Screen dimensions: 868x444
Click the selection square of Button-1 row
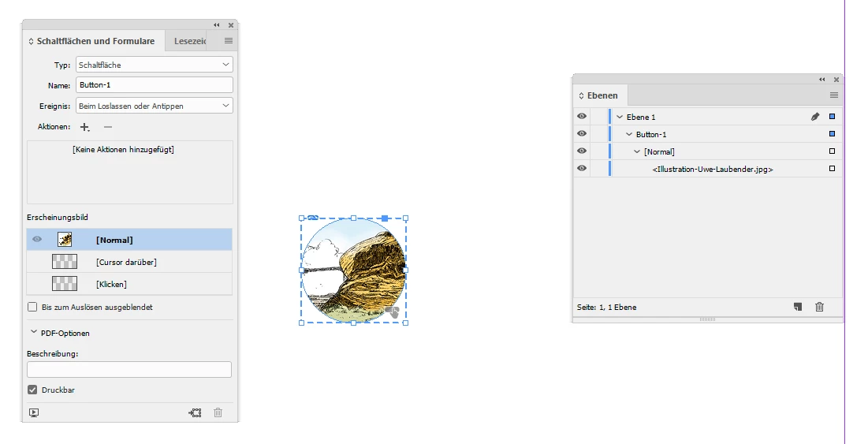pyautogui.click(x=832, y=134)
